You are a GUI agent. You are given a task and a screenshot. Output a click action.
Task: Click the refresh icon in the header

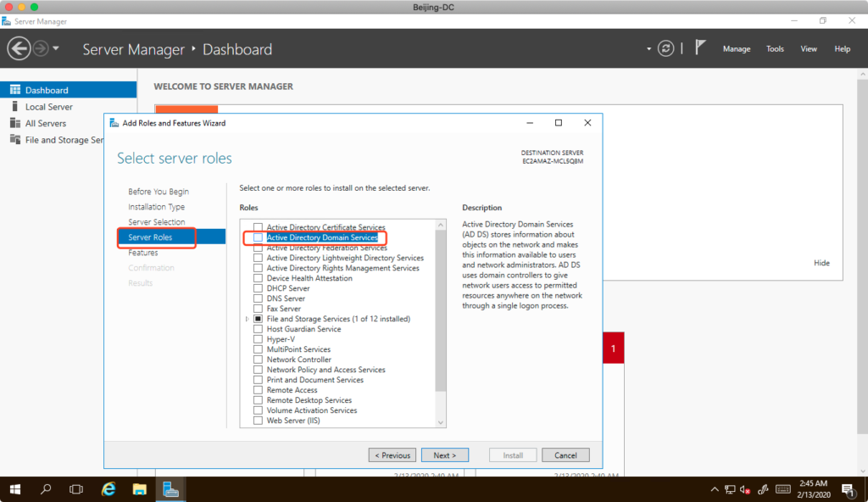667,48
